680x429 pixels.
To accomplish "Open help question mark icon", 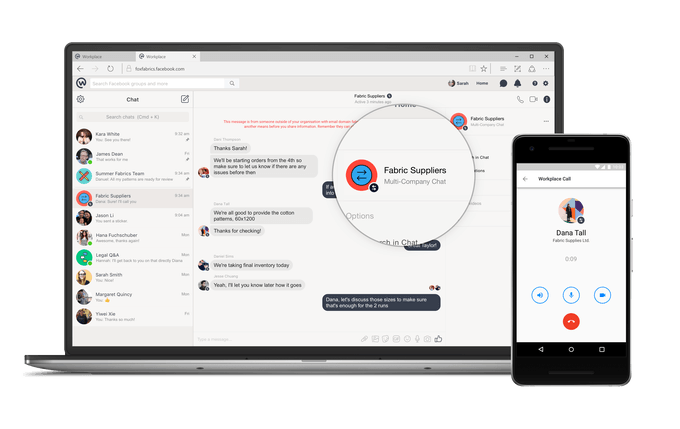I will tap(535, 83).
